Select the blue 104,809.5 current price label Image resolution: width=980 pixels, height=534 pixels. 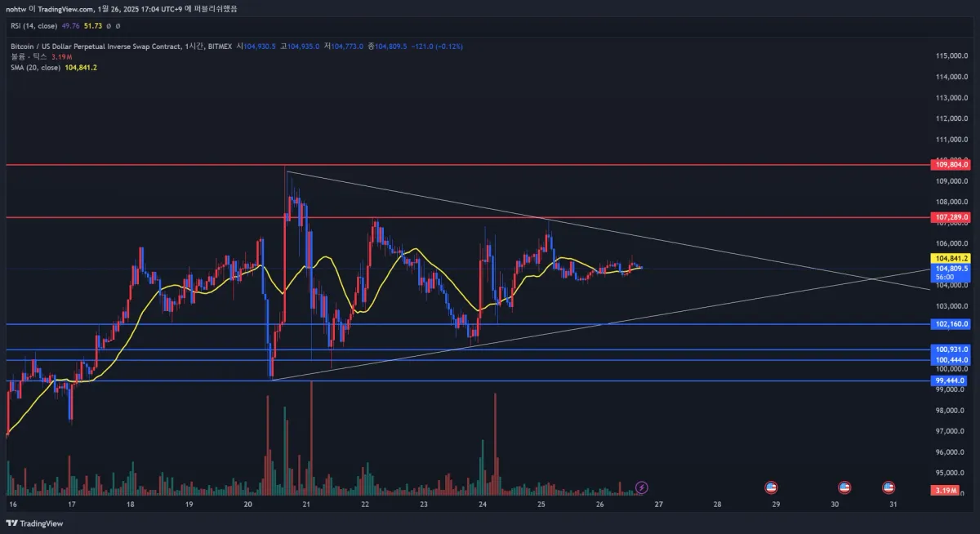click(951, 268)
